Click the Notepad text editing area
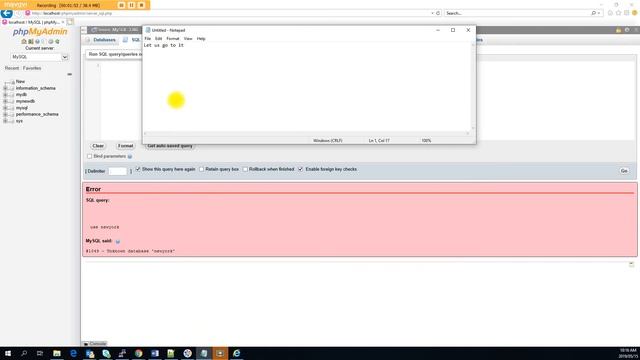 pos(307,87)
